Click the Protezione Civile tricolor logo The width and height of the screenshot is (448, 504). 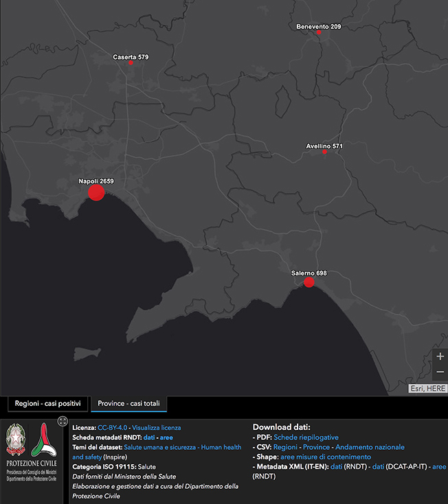tap(44, 439)
